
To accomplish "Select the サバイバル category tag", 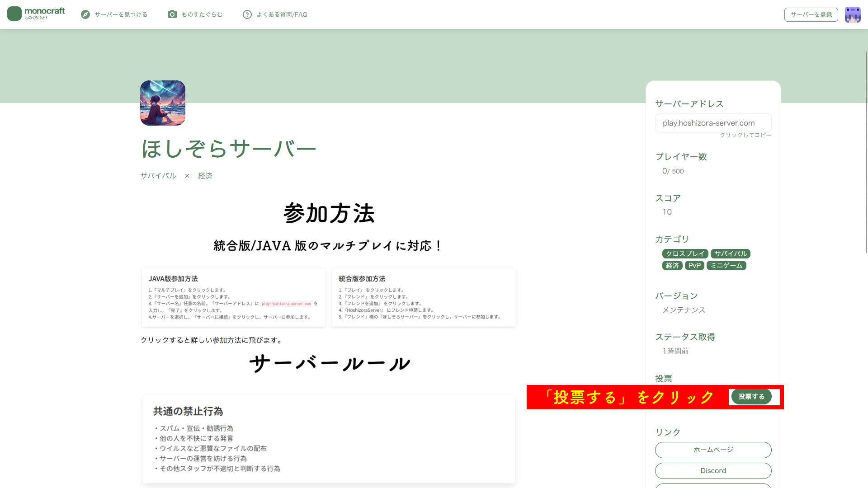I will pos(730,254).
